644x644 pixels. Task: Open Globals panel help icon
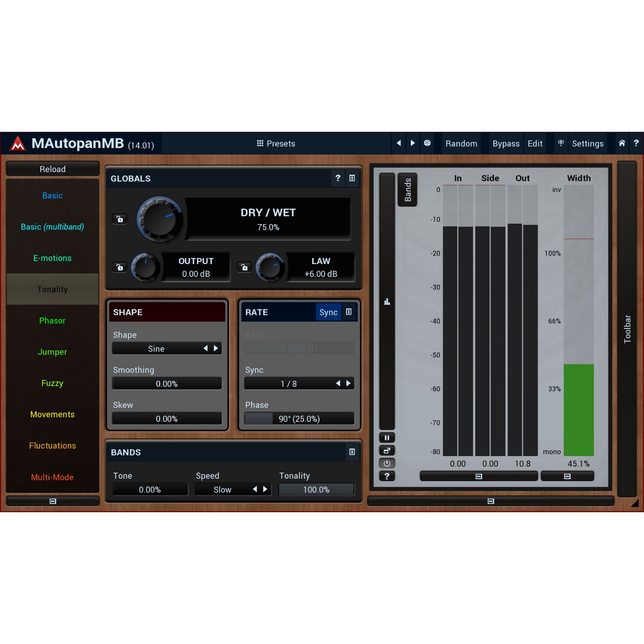338,178
